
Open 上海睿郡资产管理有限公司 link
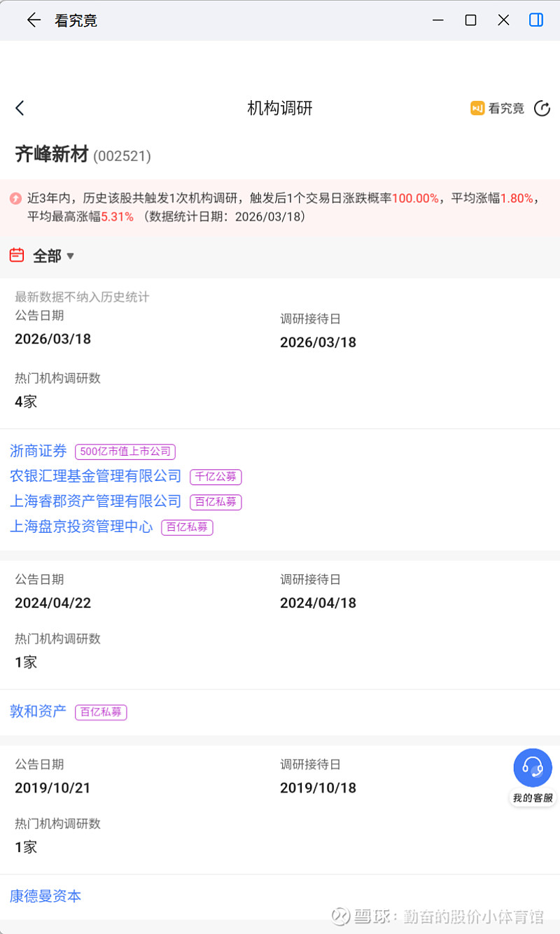tap(95, 501)
